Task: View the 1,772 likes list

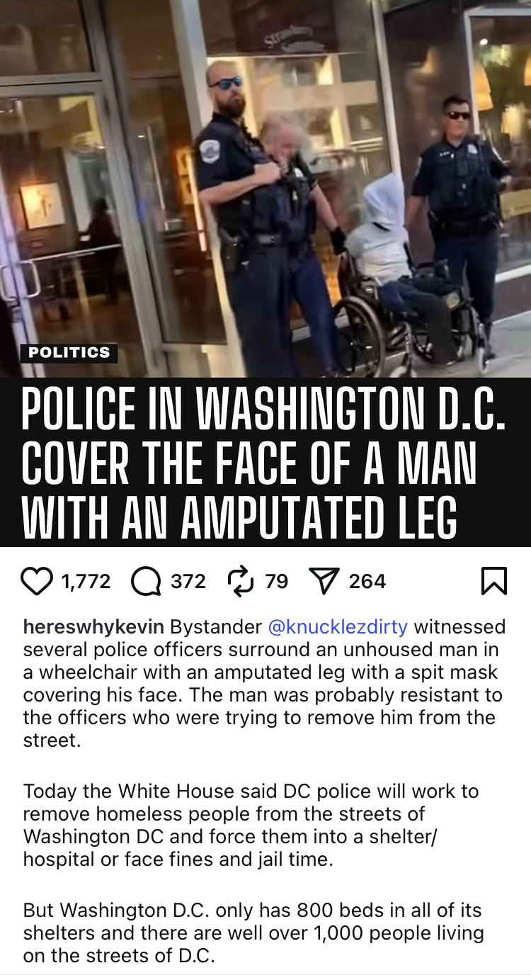Action: pos(86,581)
